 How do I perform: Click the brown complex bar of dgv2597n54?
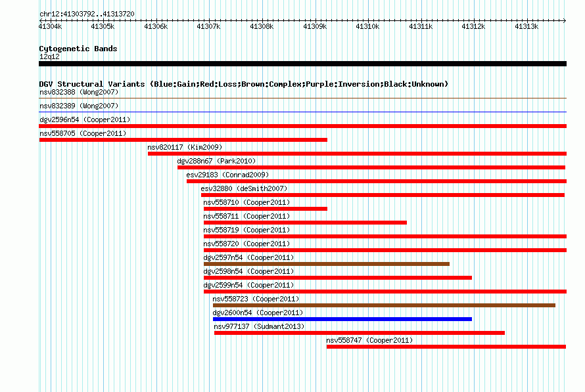(327, 264)
